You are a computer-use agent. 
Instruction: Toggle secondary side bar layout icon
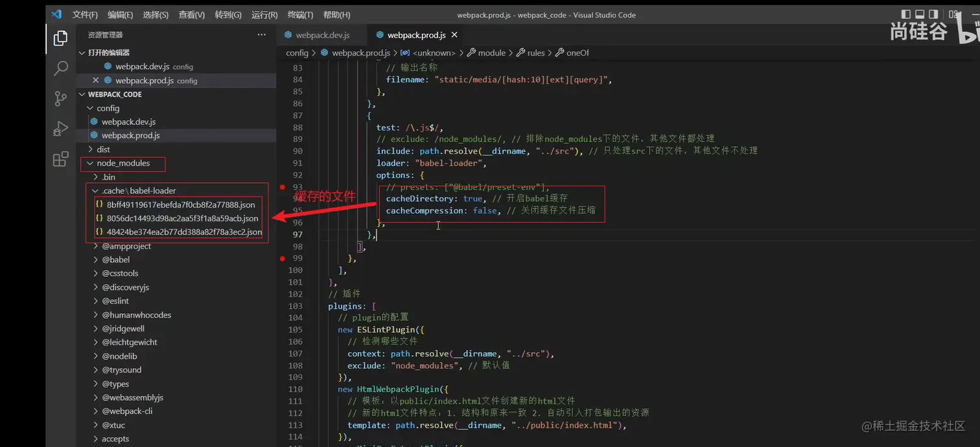(x=934, y=14)
